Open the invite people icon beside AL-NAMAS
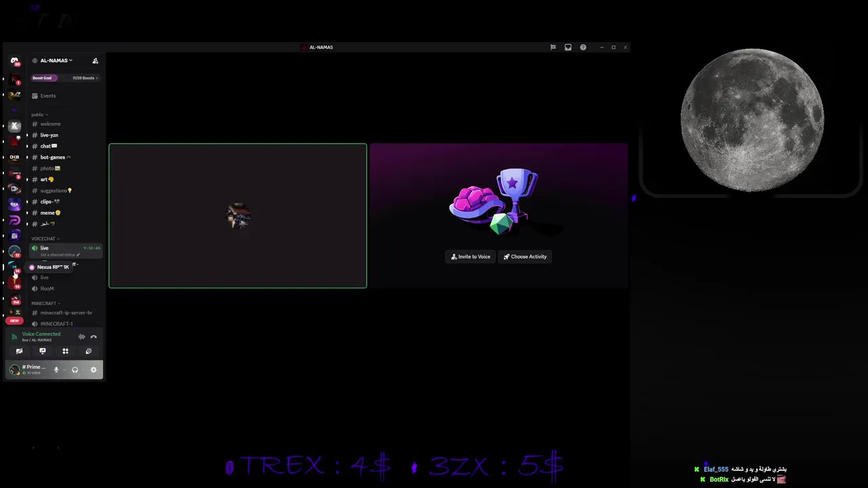868x488 pixels. click(95, 60)
